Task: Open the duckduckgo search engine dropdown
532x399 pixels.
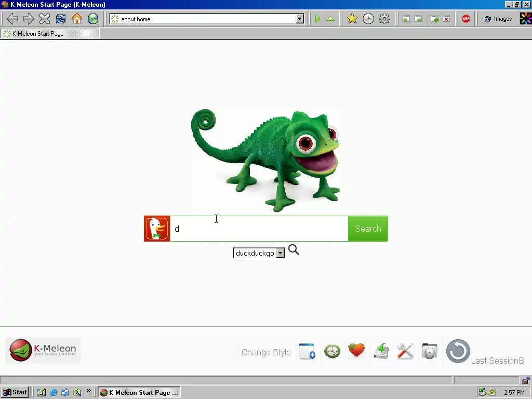Action: (259, 253)
